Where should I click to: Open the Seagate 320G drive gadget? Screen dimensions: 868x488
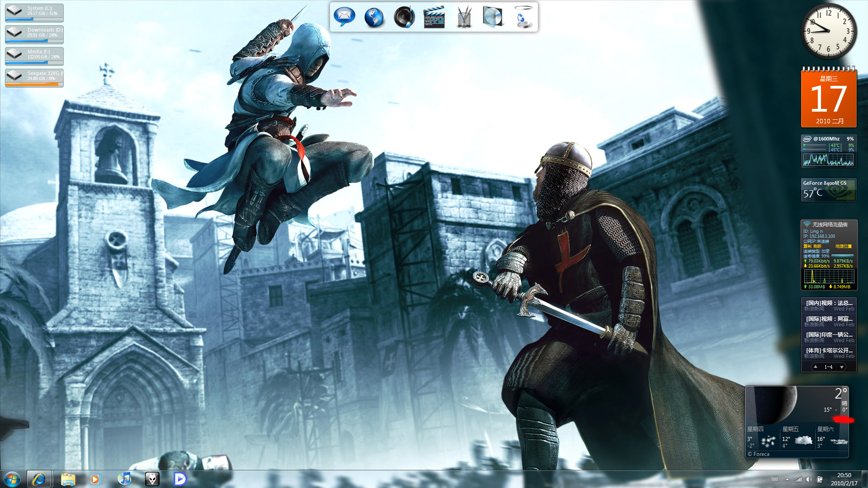click(x=34, y=78)
